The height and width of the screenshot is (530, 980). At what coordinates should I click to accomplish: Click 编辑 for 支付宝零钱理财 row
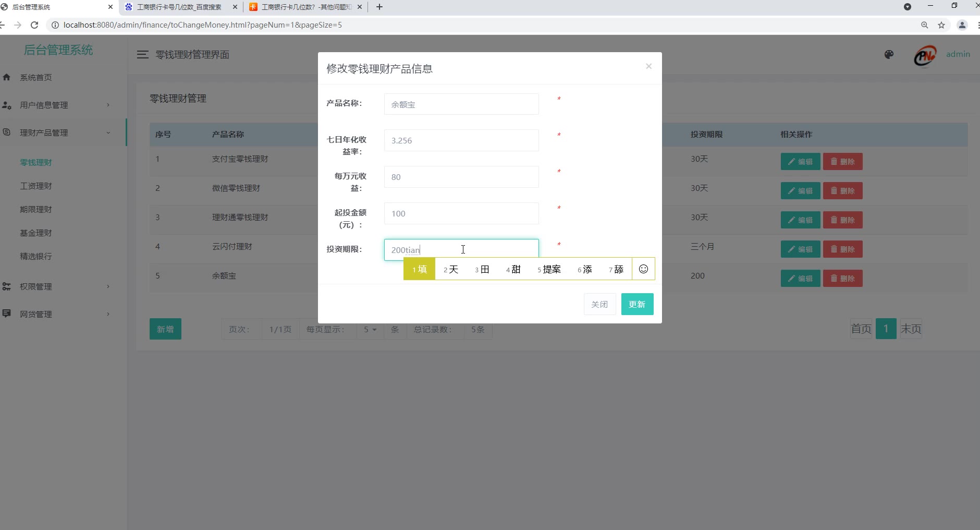click(x=800, y=162)
